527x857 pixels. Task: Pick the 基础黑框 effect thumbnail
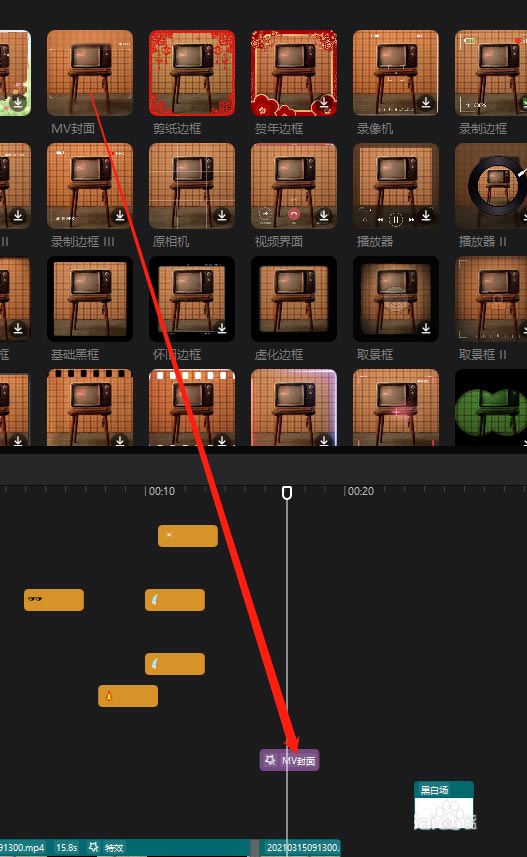point(90,299)
